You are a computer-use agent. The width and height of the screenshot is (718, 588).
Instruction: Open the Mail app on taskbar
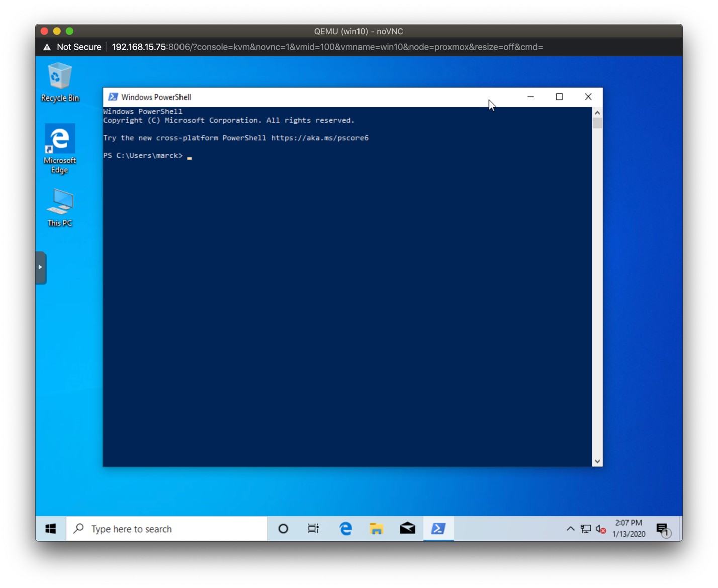coord(407,529)
